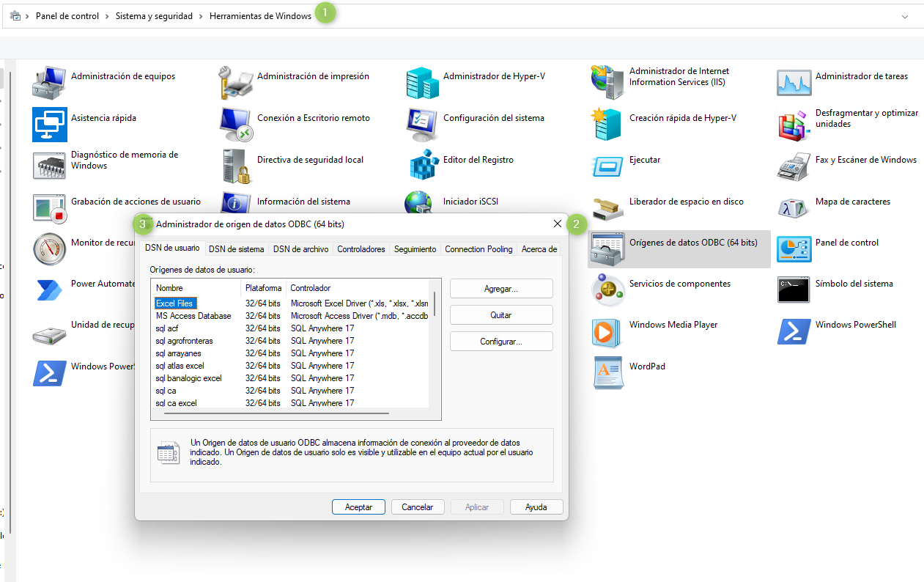Launch the Editor del Registro icon
This screenshot has height=582, width=924.
pos(423,166)
